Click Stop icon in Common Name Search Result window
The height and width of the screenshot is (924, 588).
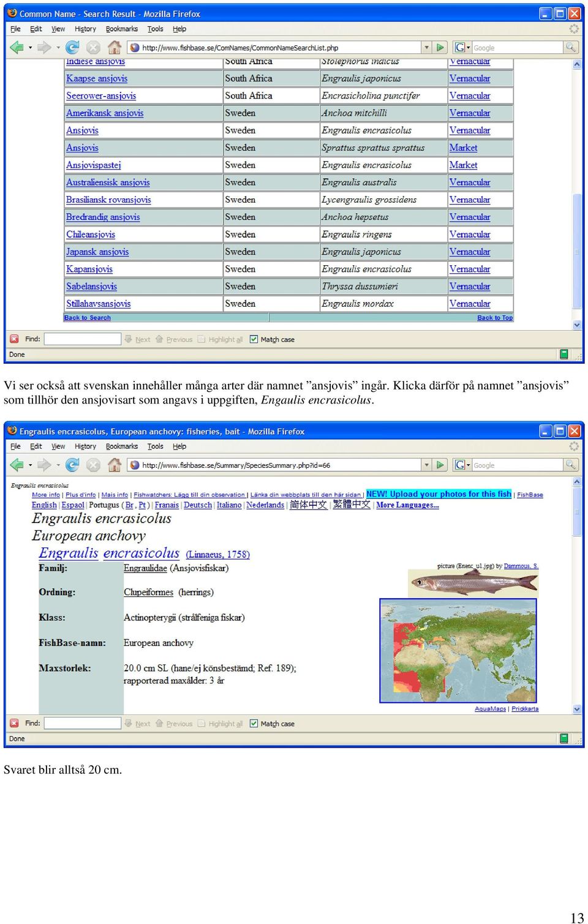click(93, 47)
